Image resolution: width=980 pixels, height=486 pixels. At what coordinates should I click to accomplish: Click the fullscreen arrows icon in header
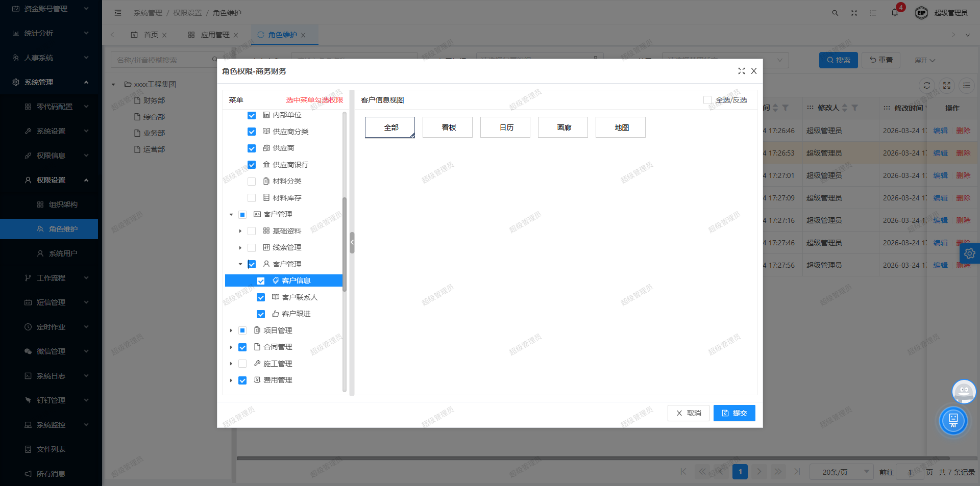tap(854, 13)
